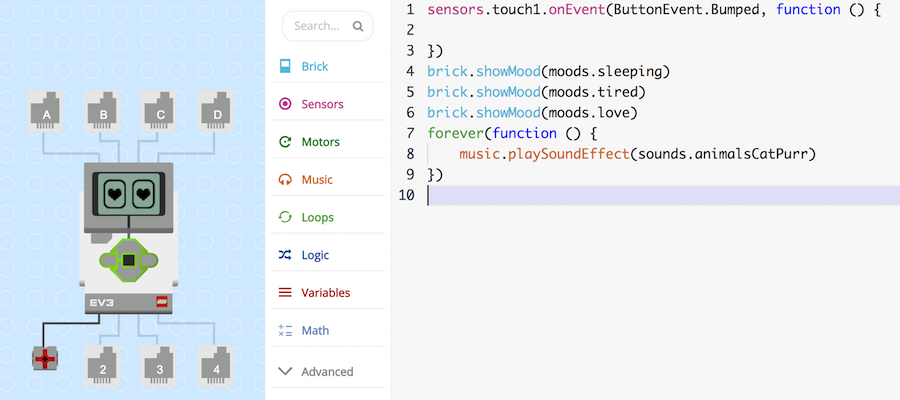Click motor port D on the EV3 simulator
Image resolution: width=900 pixels, height=400 pixels.
pyautogui.click(x=217, y=111)
